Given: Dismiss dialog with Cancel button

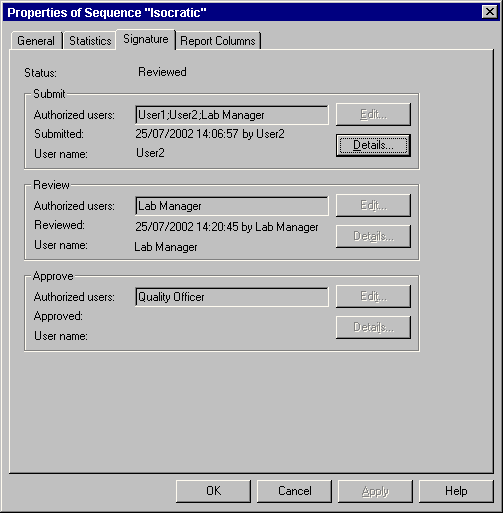Looking at the screenshot, I should (x=294, y=491).
